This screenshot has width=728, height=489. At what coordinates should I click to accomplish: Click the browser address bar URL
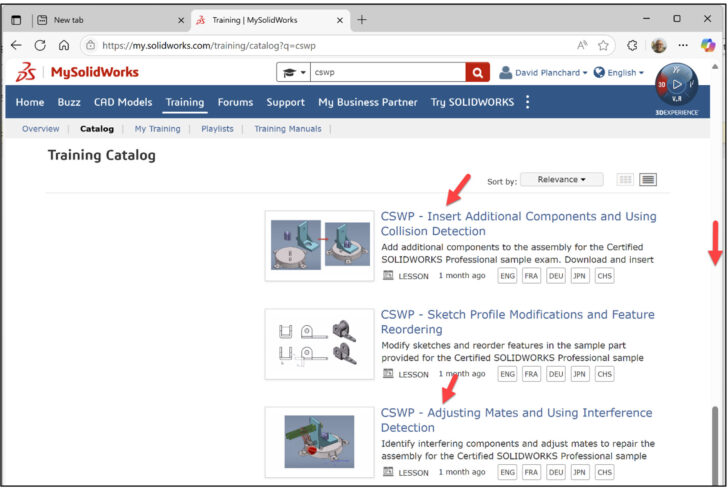tap(209, 46)
